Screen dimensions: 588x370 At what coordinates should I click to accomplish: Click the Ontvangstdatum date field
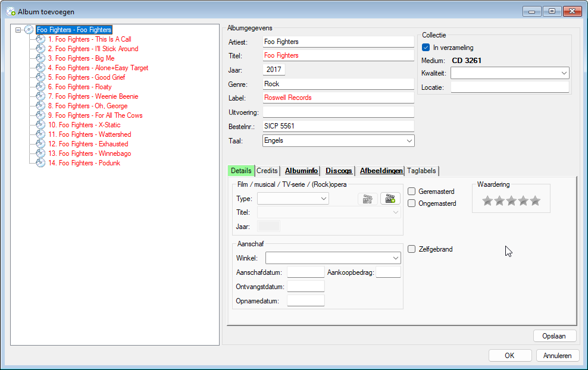(306, 287)
